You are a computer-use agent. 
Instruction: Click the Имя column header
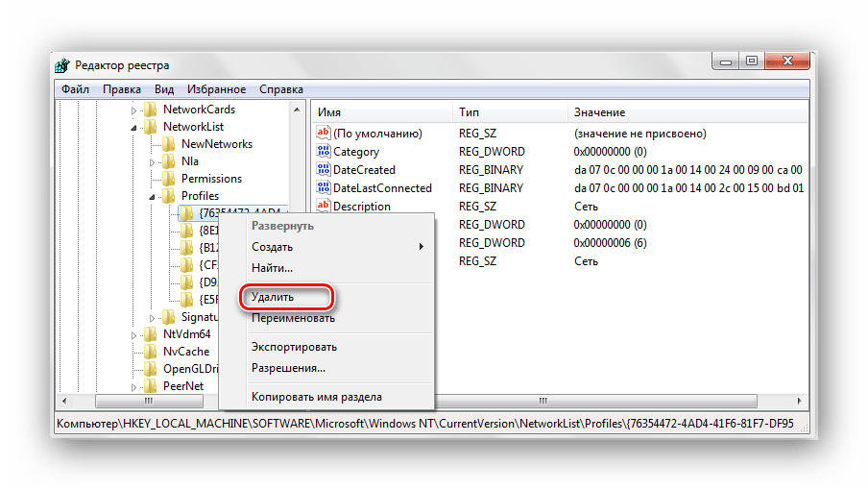[329, 112]
